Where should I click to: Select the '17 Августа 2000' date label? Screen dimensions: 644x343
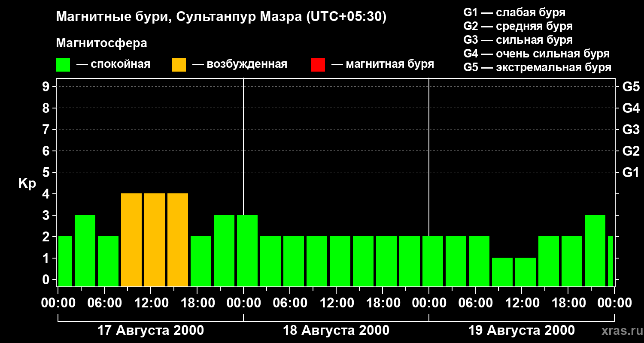(x=151, y=331)
